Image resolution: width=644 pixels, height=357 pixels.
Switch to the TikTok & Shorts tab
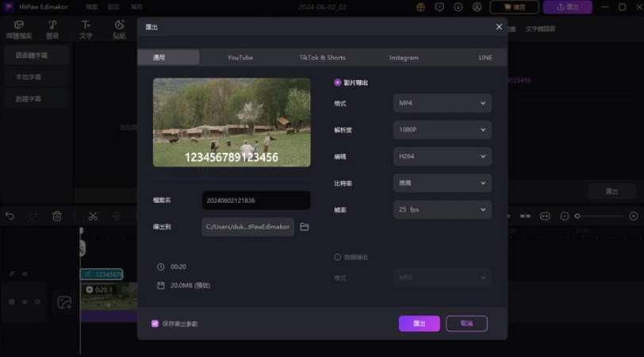[322, 58]
